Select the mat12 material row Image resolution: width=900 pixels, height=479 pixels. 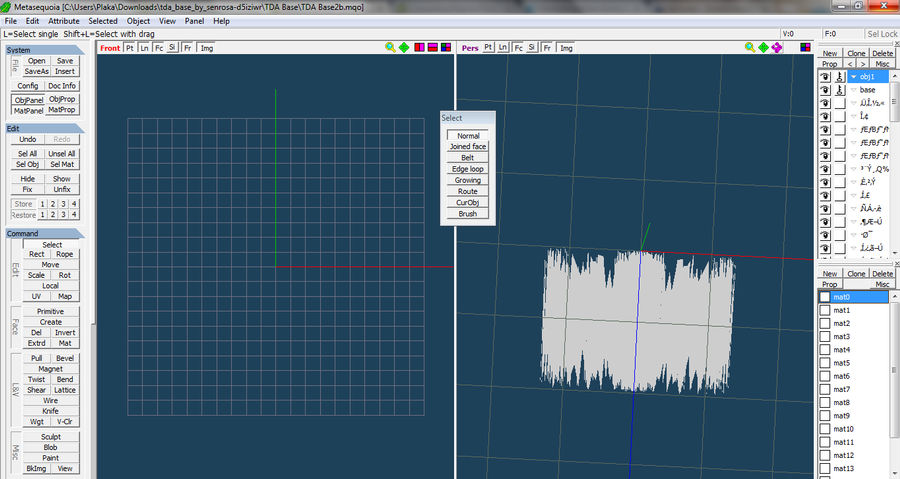(x=853, y=455)
